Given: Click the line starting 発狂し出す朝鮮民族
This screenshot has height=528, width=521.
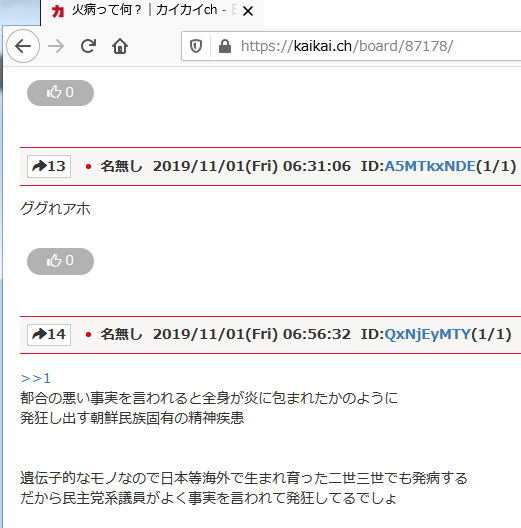Looking at the screenshot, I should coord(132,418).
